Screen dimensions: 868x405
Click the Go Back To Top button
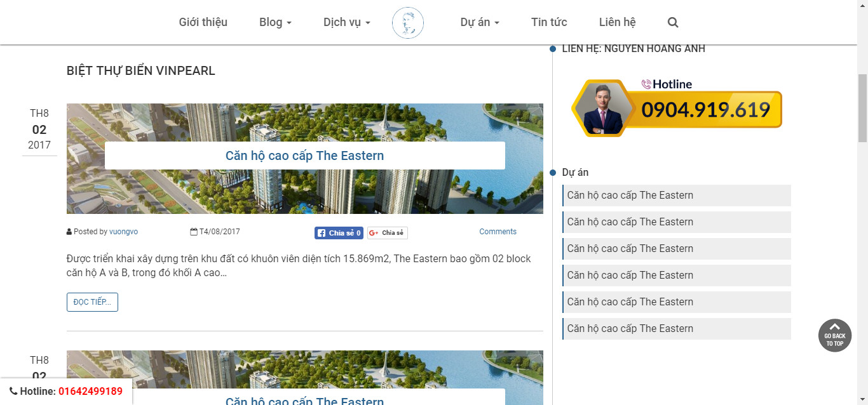[x=835, y=335]
